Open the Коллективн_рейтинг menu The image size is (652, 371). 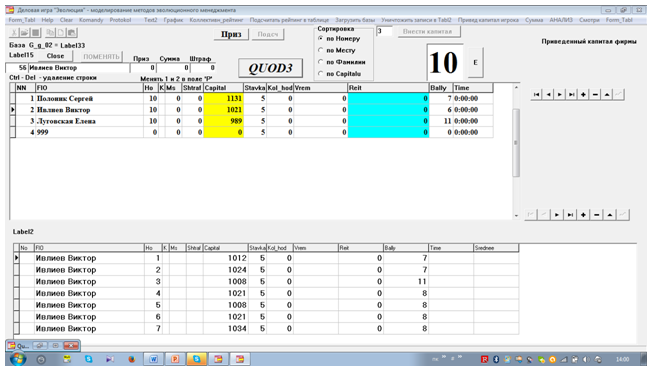pos(216,20)
